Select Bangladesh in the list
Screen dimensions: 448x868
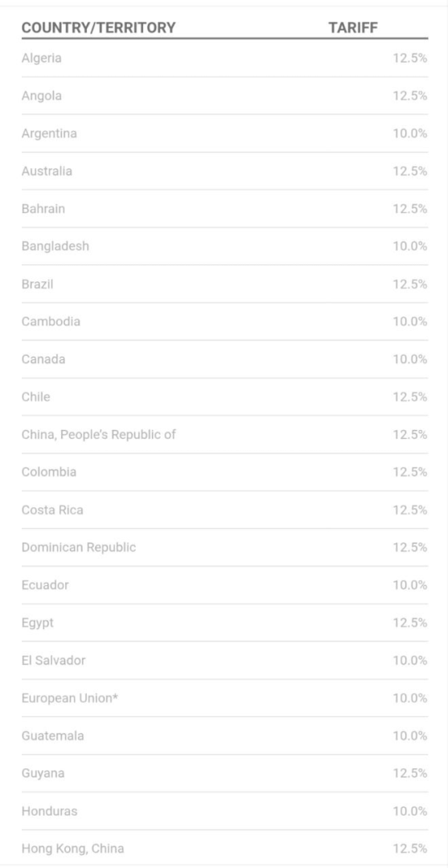click(x=55, y=247)
